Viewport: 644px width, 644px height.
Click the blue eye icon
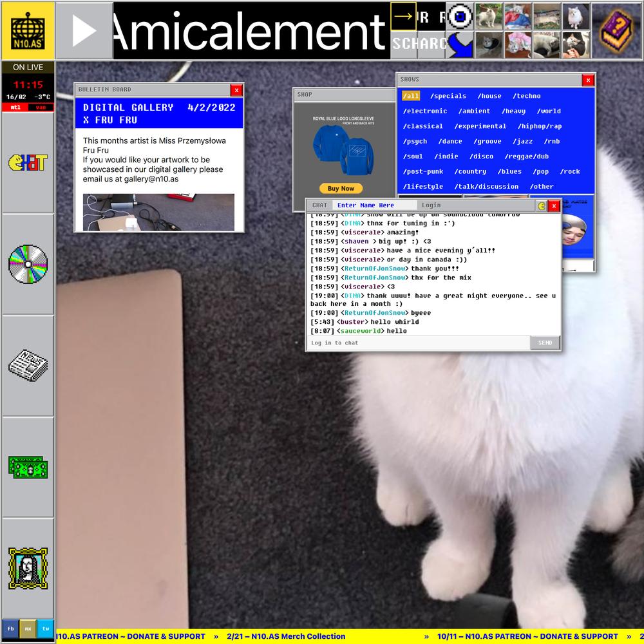(460, 17)
